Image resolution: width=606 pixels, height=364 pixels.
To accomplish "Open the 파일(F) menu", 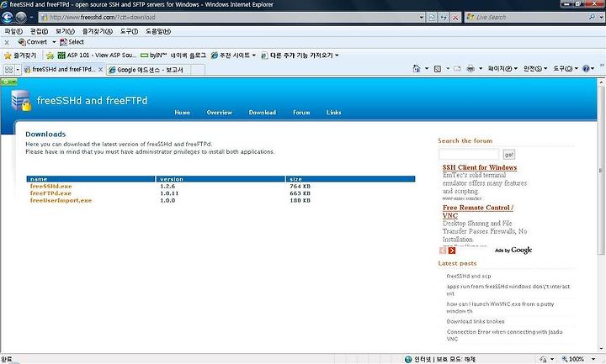I will (x=13, y=31).
